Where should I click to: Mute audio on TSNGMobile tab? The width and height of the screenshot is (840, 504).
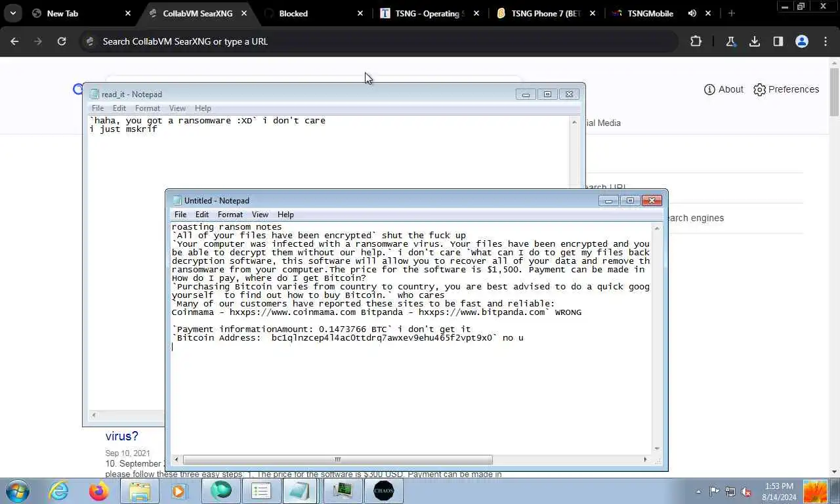[x=692, y=13]
